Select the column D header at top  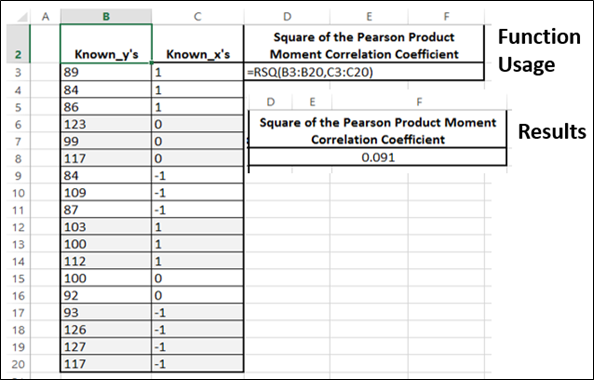tap(287, 16)
